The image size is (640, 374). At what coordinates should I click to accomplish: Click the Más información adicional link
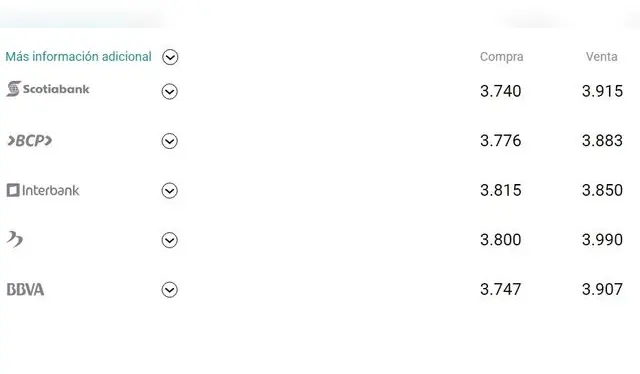78,56
